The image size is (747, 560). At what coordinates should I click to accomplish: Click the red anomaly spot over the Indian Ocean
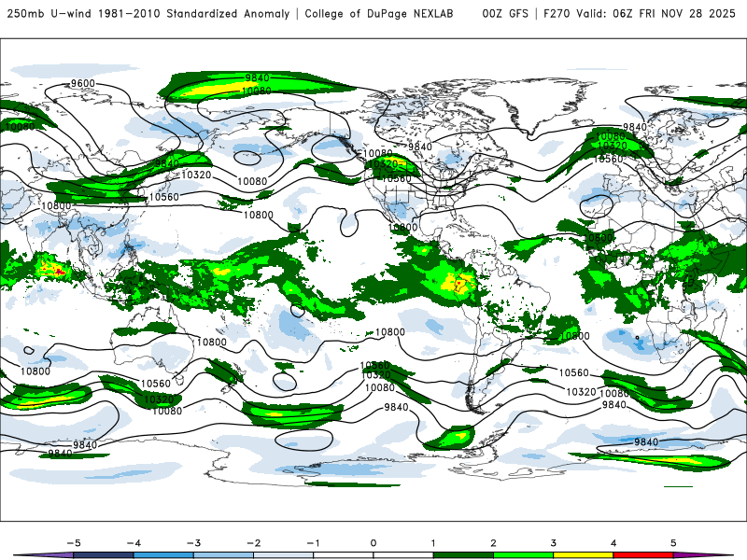click(x=58, y=271)
